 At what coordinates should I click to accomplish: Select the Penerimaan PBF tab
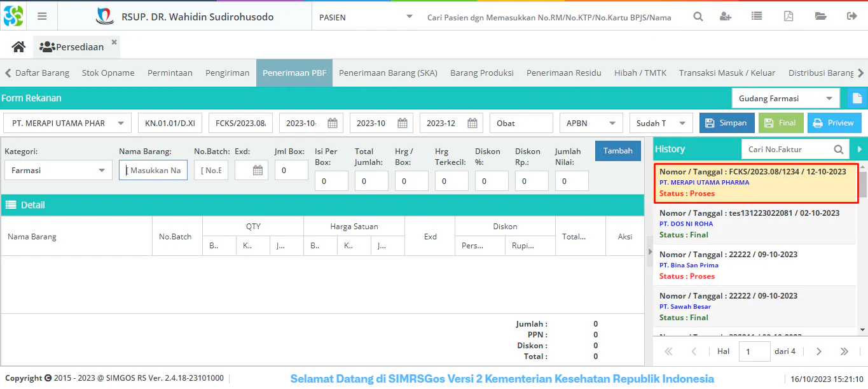click(x=294, y=73)
